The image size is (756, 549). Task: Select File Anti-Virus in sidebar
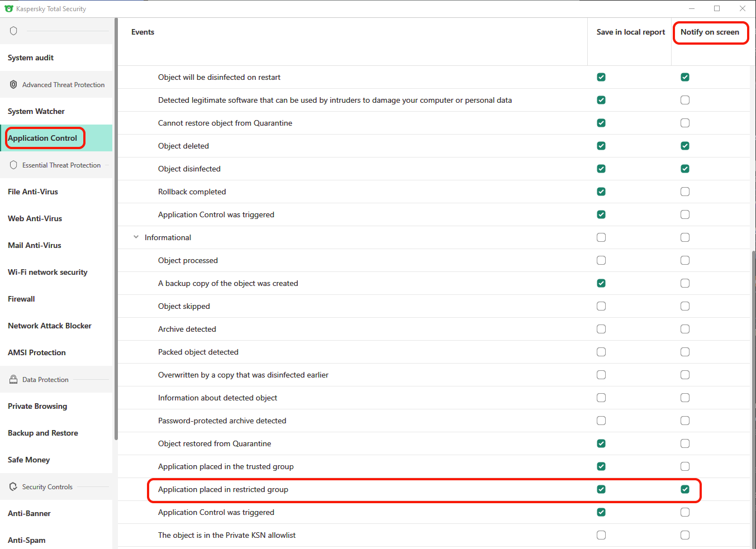[x=33, y=192]
